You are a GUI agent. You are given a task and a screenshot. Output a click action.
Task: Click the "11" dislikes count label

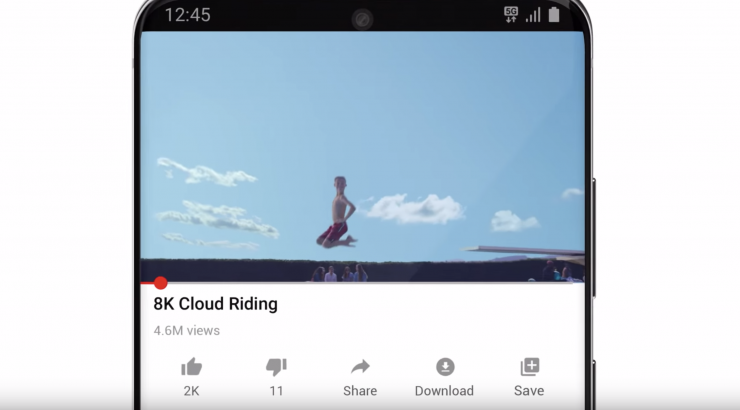click(x=276, y=391)
